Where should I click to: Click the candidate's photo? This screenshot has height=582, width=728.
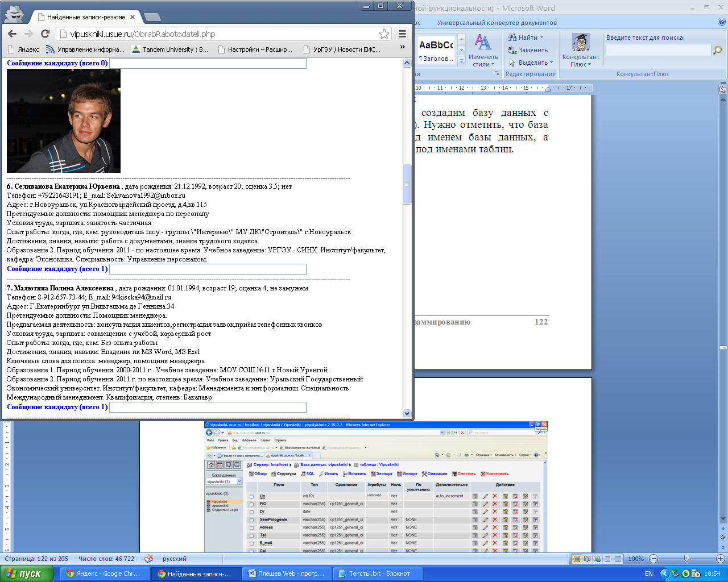coord(64,120)
